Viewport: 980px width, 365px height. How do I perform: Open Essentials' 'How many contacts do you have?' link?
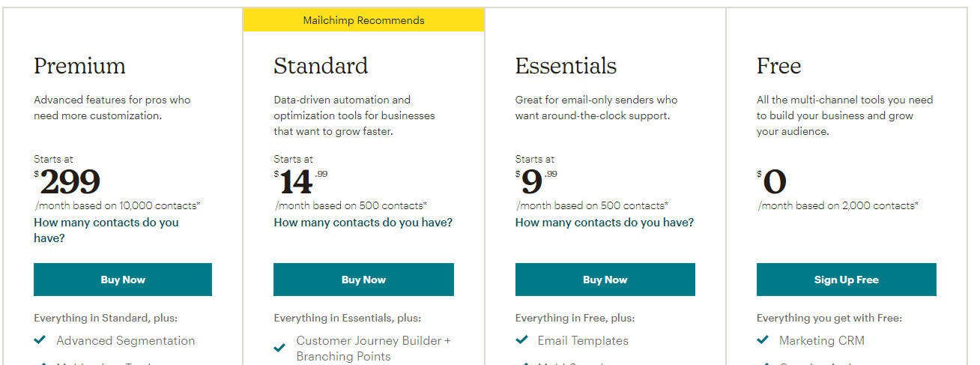click(605, 223)
